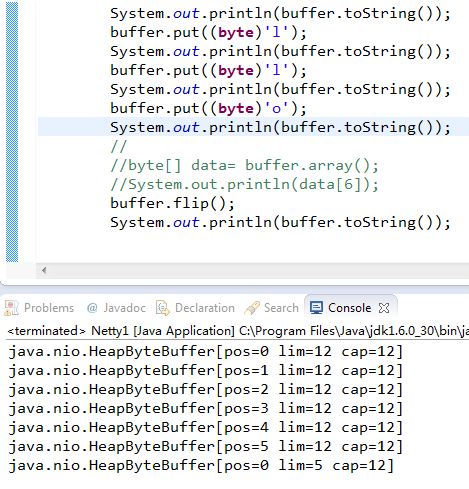This screenshot has height=489, width=469.
Task: Click the terminated Netty1 launch description
Action: pos(237,331)
